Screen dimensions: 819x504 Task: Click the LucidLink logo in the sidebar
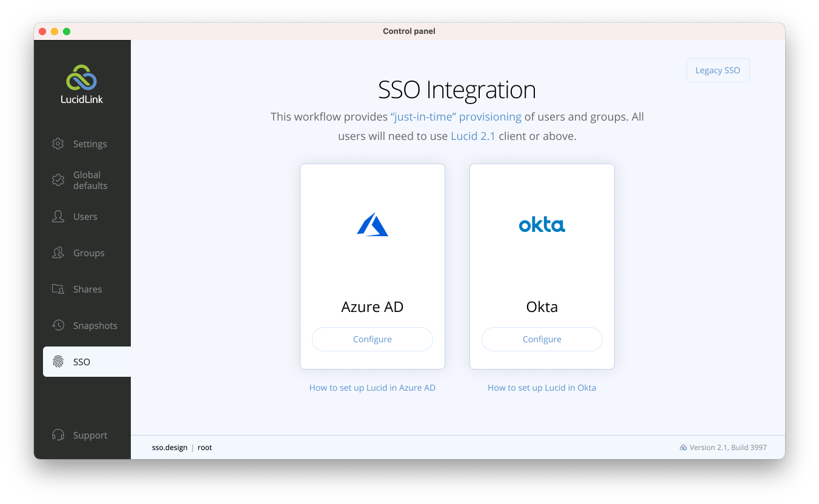[82, 84]
